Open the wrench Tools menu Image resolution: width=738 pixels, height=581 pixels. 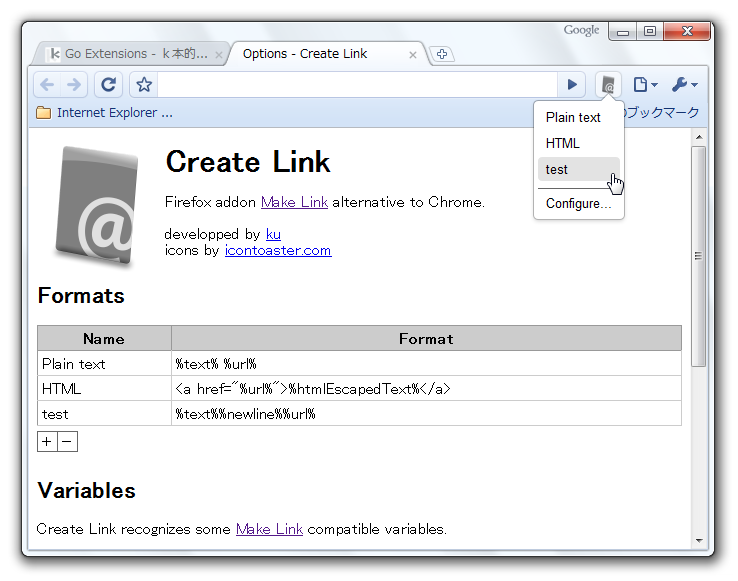[684, 85]
